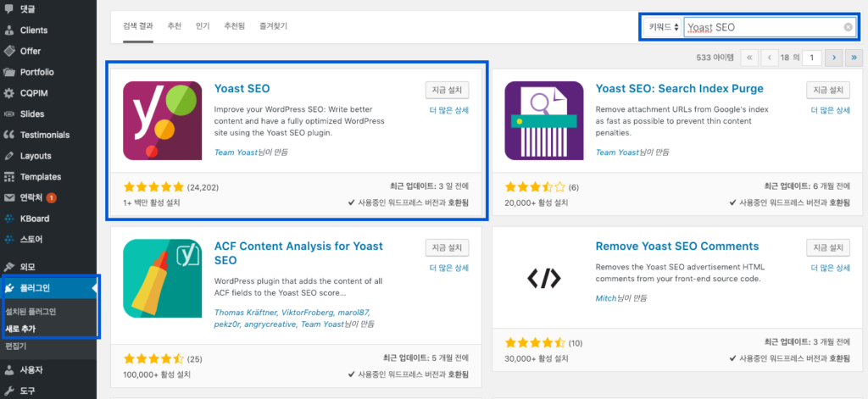
Task: Open more details for Remove Yoast SEO Comments
Action: click(x=831, y=268)
